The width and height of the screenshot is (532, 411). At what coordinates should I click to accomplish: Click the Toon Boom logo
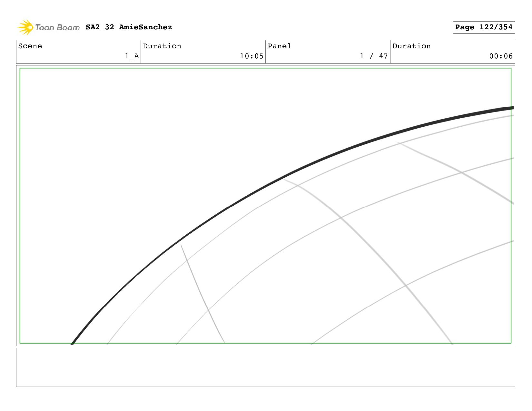[x=48, y=27]
